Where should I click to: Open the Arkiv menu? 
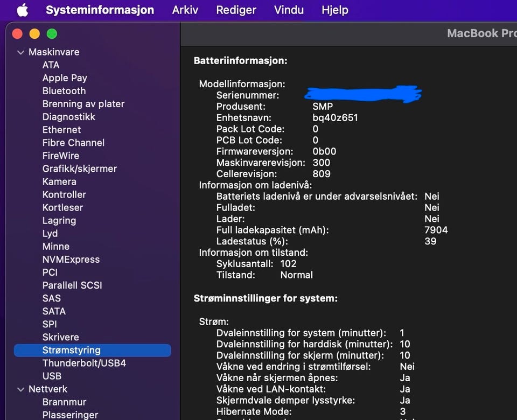(185, 10)
